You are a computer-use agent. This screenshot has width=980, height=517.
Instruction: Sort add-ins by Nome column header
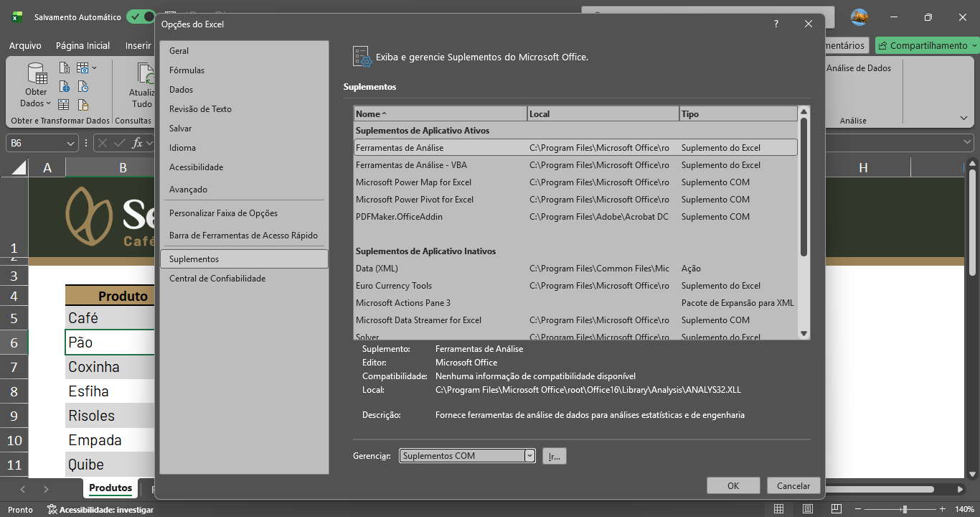440,114
